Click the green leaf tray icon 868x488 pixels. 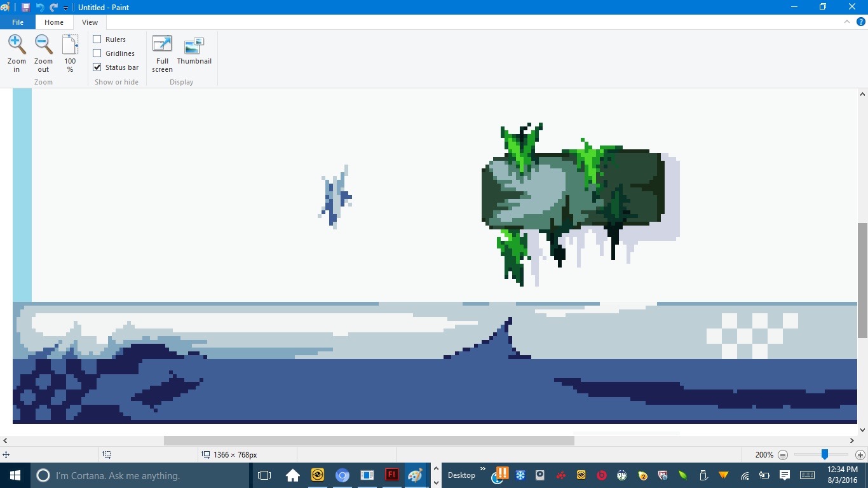[683, 475]
